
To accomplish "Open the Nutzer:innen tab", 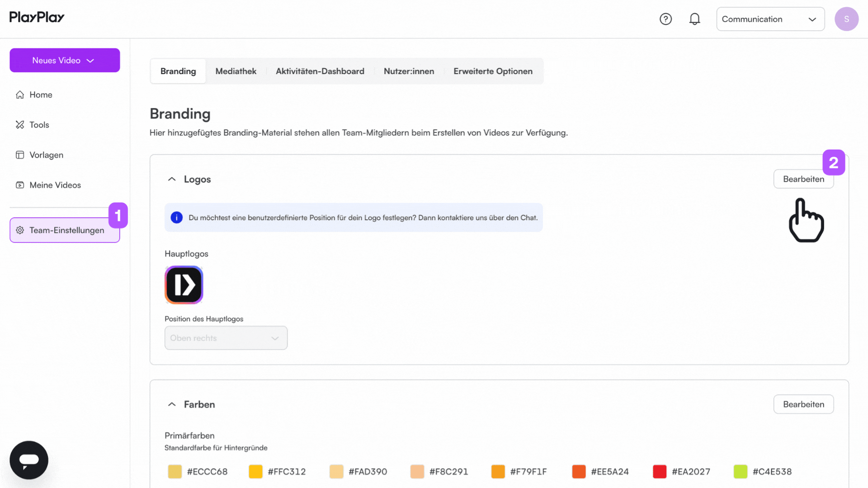I will point(409,71).
